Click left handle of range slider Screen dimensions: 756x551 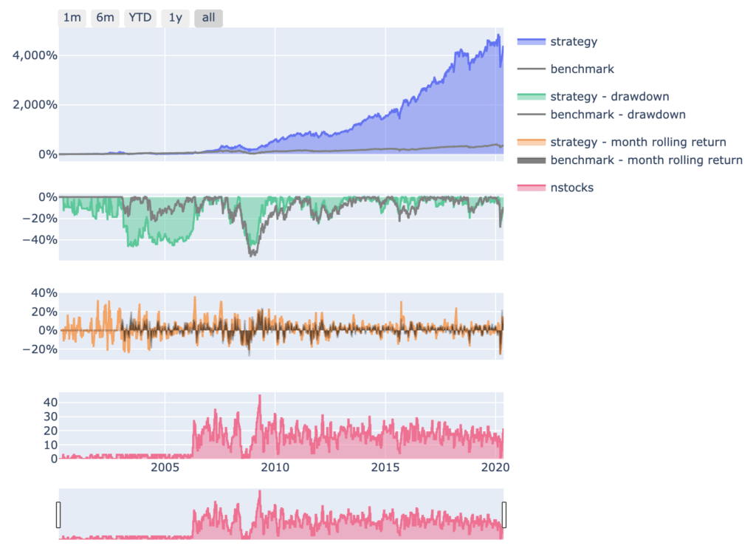pyautogui.click(x=58, y=515)
